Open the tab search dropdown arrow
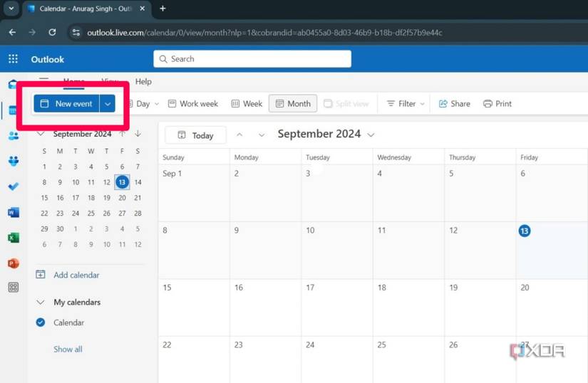 tap(11, 9)
